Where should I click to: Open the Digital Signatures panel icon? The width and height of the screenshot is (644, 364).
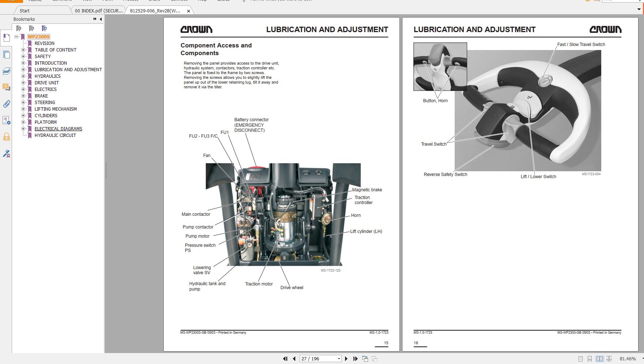(x=6, y=120)
